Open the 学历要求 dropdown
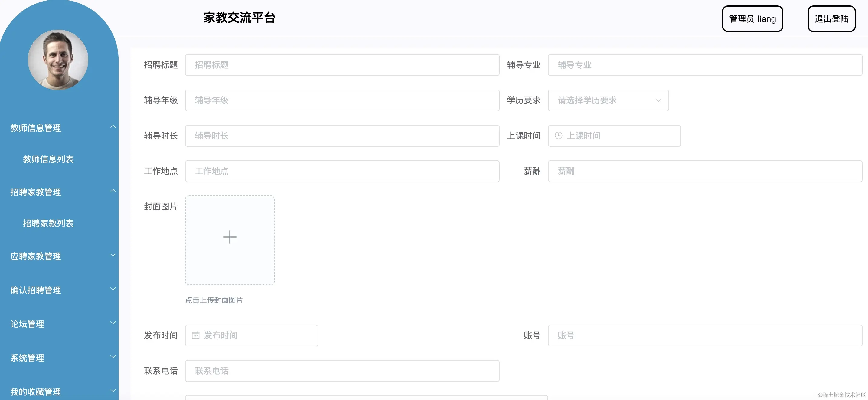Viewport: 868px width, 400px height. [608, 100]
